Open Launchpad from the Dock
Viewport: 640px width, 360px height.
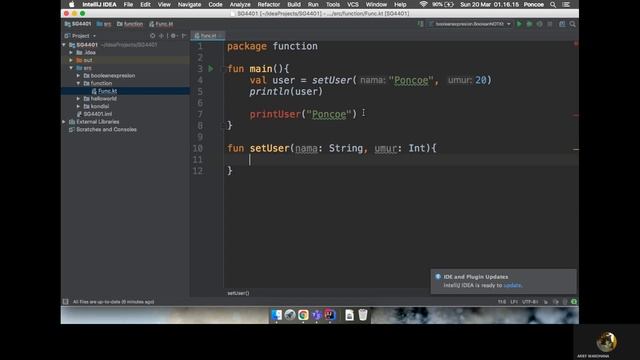pyautogui.click(x=290, y=315)
